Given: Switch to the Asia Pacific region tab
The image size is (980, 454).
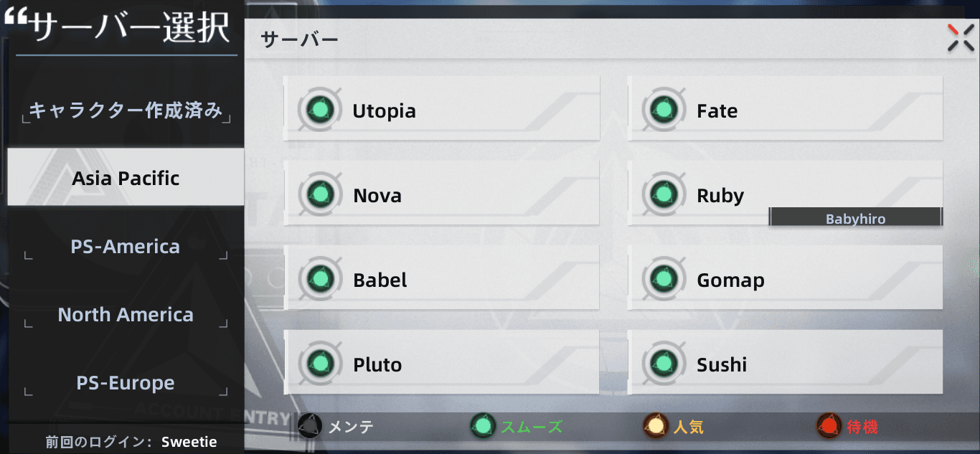Looking at the screenshot, I should (x=126, y=178).
